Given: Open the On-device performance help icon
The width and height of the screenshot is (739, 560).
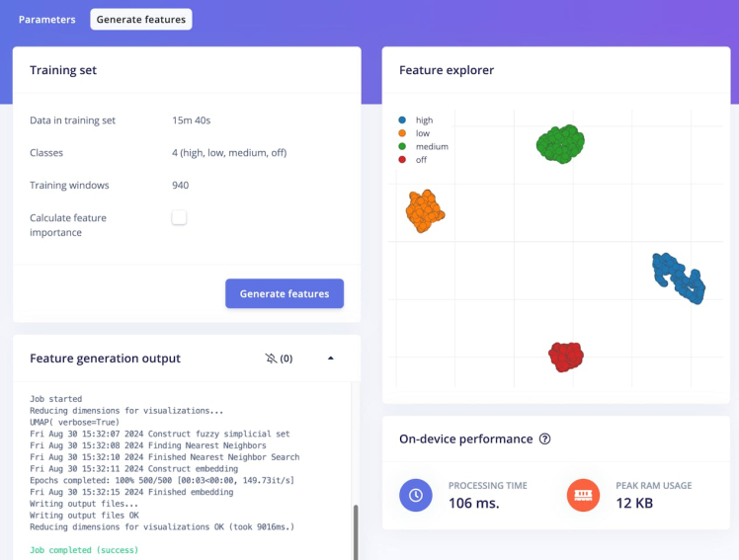Looking at the screenshot, I should (x=544, y=439).
